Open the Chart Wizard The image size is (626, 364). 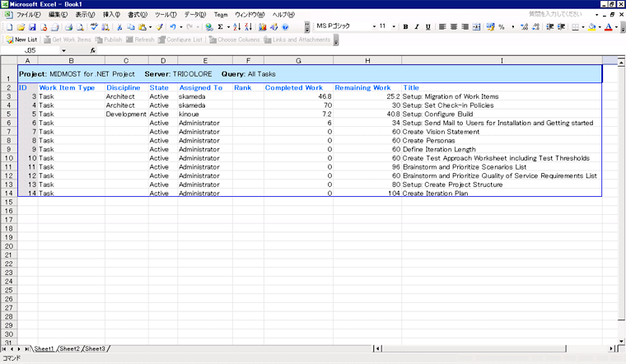coord(262,26)
